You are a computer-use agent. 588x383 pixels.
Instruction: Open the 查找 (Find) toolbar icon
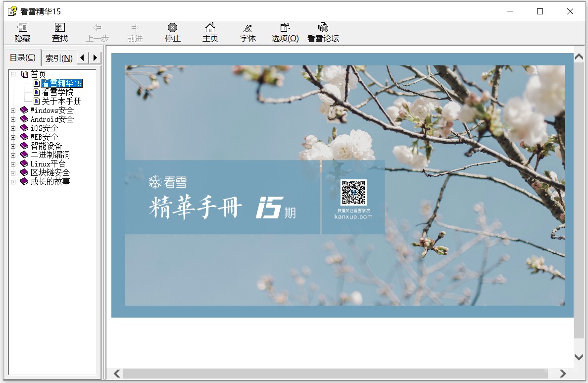click(x=60, y=27)
